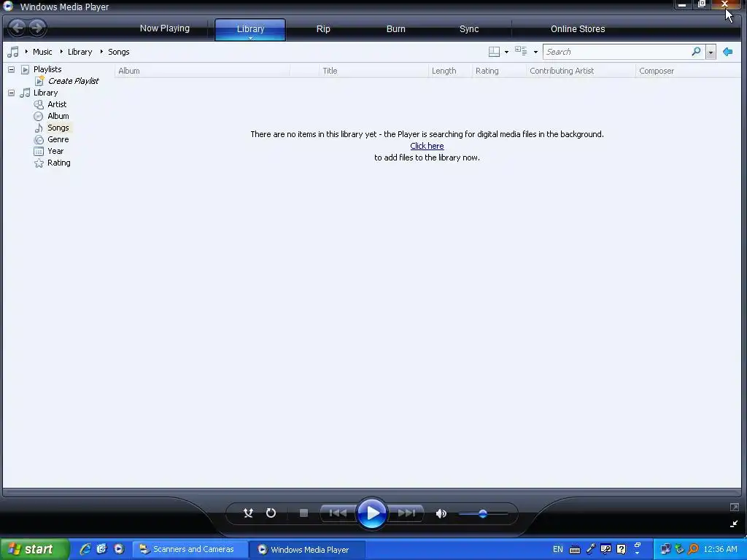The width and height of the screenshot is (747, 560).
Task: Open the Windows start menu
Action: click(x=35, y=549)
